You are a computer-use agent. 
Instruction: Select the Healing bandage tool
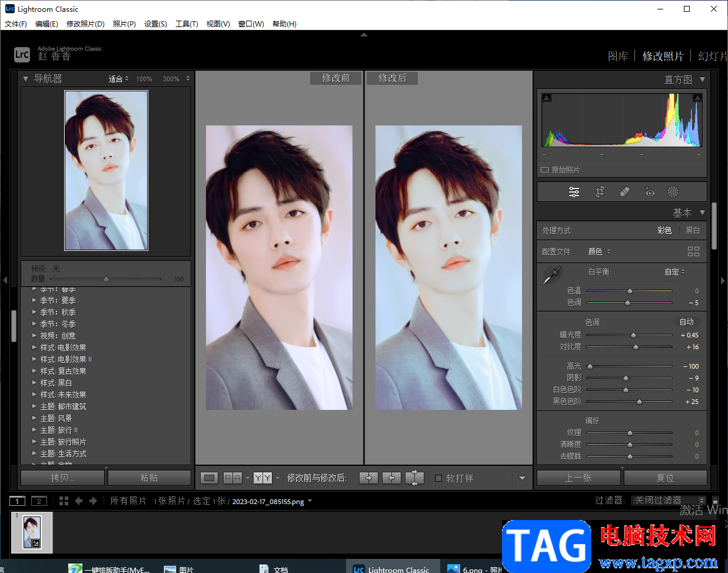[x=624, y=192]
